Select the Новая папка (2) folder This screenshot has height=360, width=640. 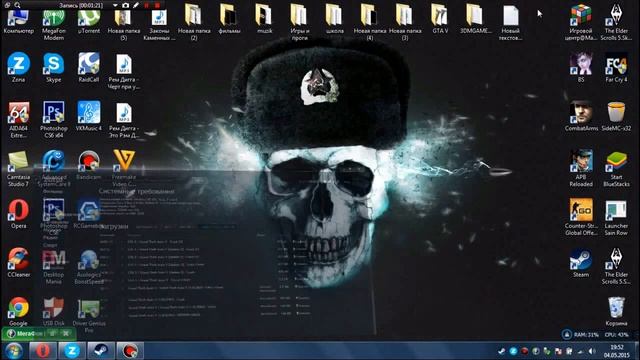pyautogui.click(x=194, y=22)
